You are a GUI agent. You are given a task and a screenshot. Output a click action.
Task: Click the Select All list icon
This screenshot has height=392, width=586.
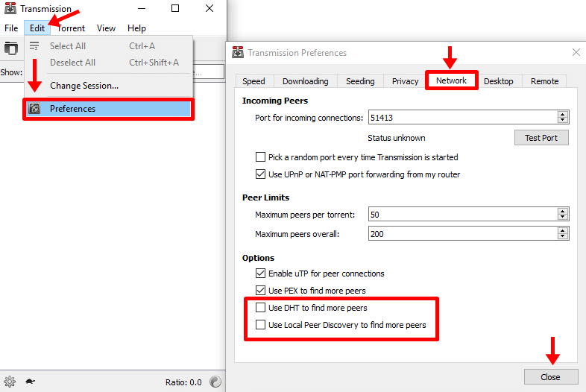[34, 46]
